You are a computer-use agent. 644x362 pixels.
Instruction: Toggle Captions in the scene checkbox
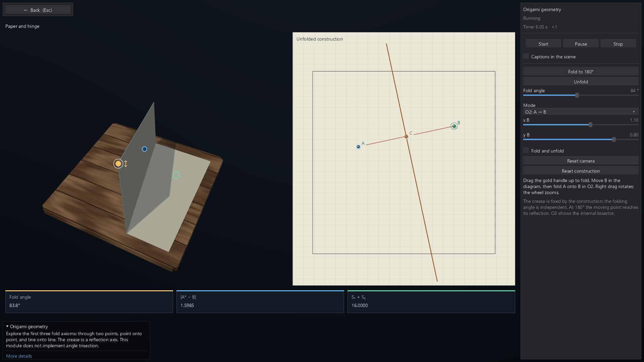526,56
